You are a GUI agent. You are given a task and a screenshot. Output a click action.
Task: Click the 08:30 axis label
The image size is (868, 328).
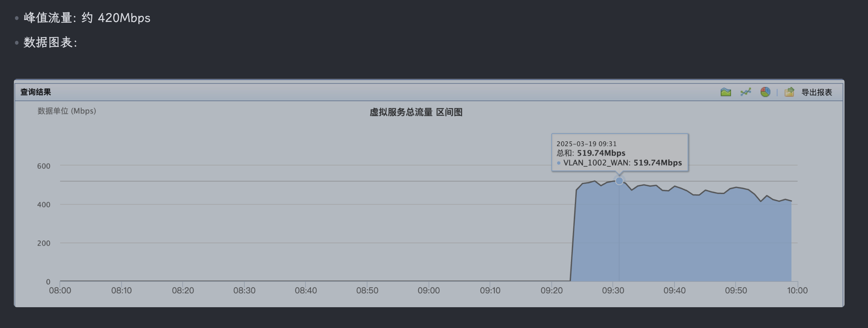[x=244, y=291]
